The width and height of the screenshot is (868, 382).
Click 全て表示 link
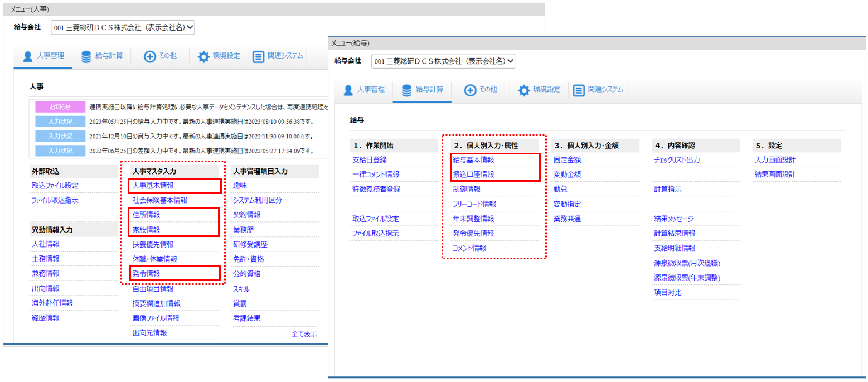304,334
